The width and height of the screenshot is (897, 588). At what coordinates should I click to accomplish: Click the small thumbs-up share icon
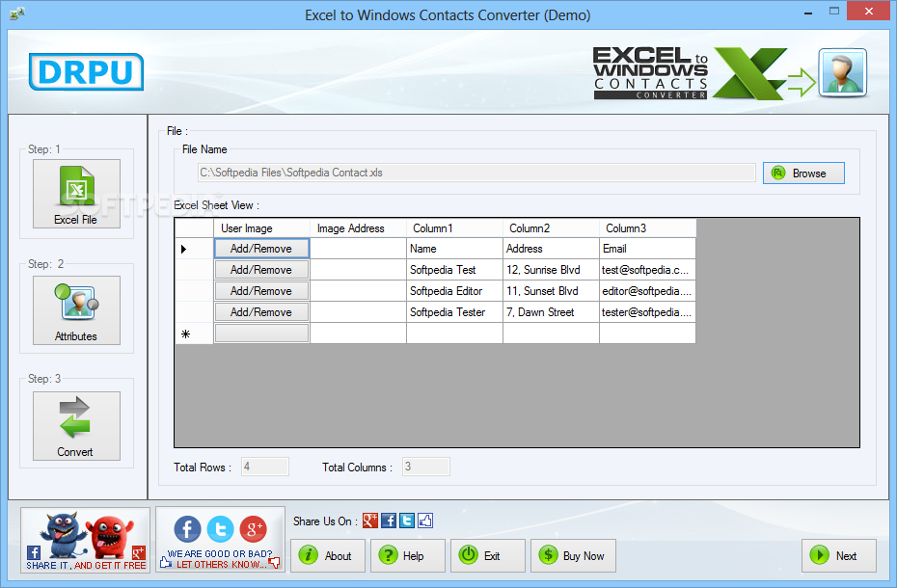click(x=425, y=521)
